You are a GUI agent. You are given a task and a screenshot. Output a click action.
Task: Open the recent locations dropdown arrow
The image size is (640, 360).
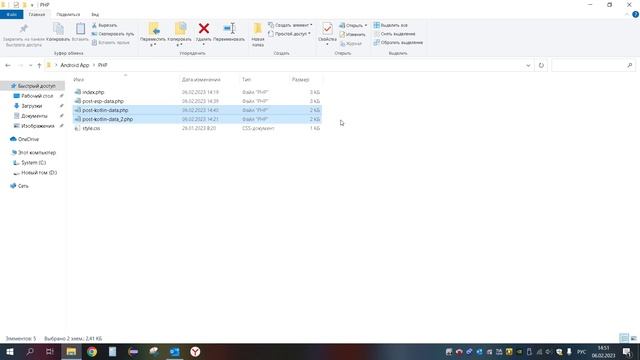click(31, 65)
